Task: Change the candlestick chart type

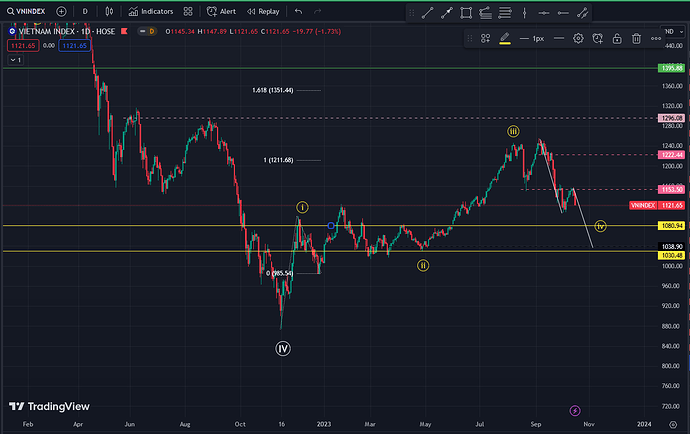Action: click(x=109, y=11)
